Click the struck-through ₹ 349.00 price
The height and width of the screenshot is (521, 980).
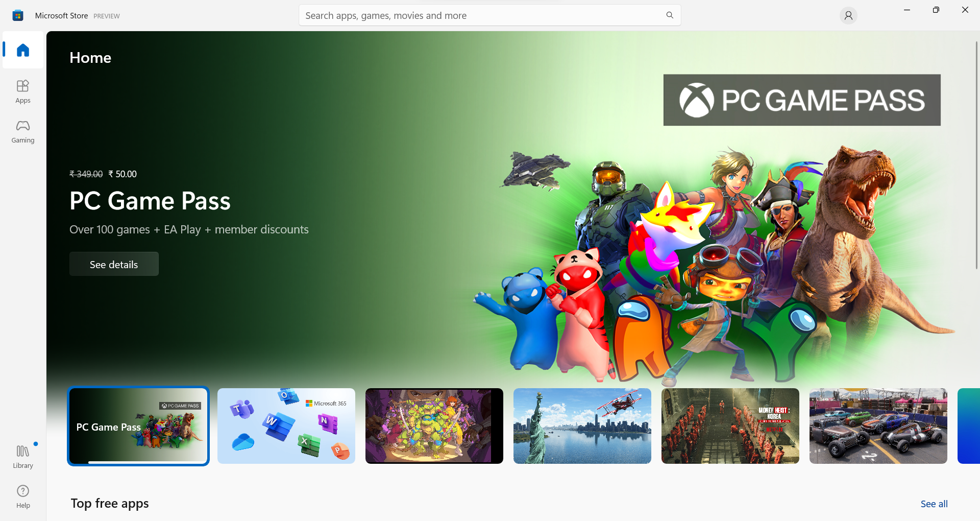(86, 174)
